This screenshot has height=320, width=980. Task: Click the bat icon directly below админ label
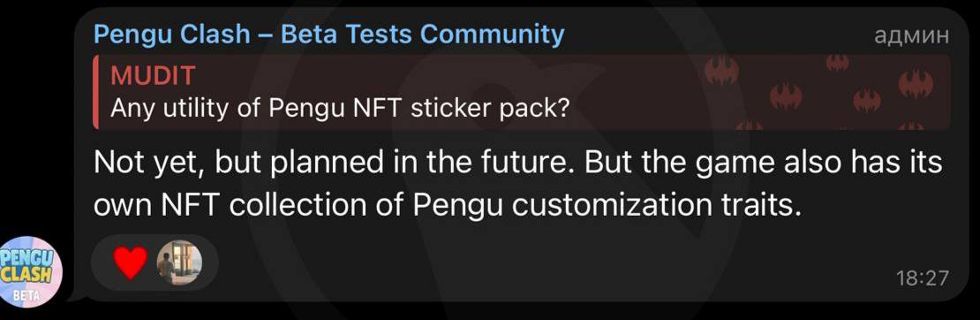[916, 84]
